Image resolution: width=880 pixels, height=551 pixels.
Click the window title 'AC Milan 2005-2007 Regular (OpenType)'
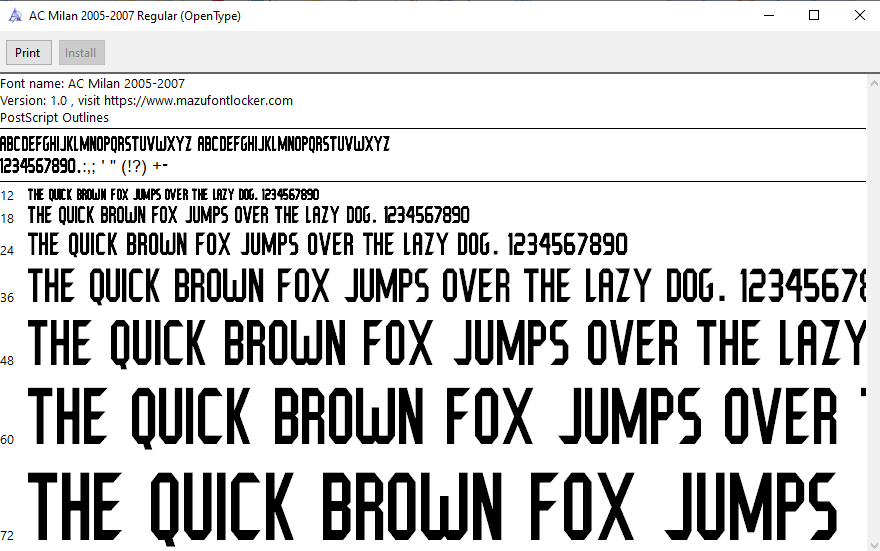[135, 16]
